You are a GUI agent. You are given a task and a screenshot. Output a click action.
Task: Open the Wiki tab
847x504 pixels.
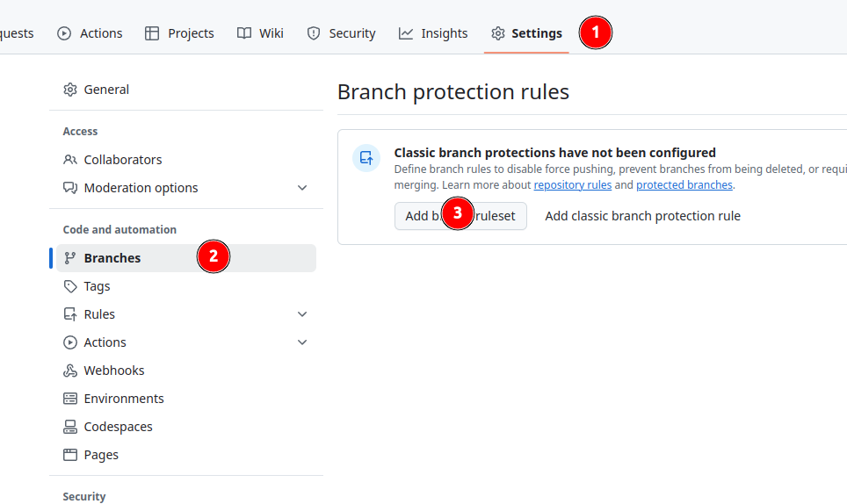coord(260,33)
